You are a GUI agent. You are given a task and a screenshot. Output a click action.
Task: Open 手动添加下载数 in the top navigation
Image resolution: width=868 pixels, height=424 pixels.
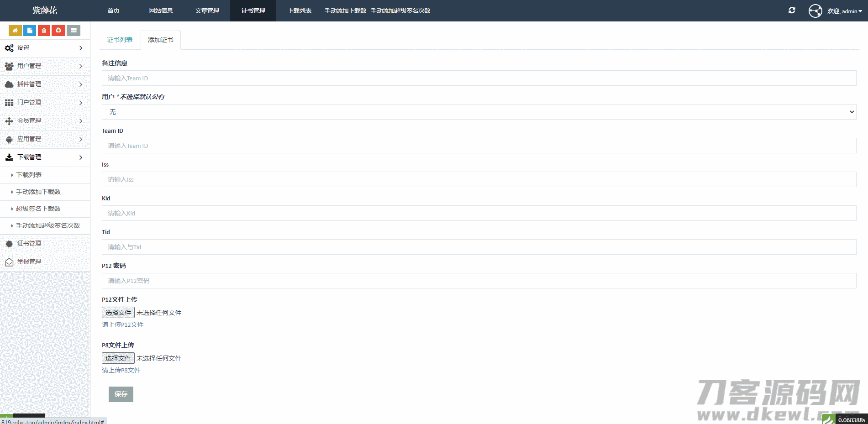[346, 10]
